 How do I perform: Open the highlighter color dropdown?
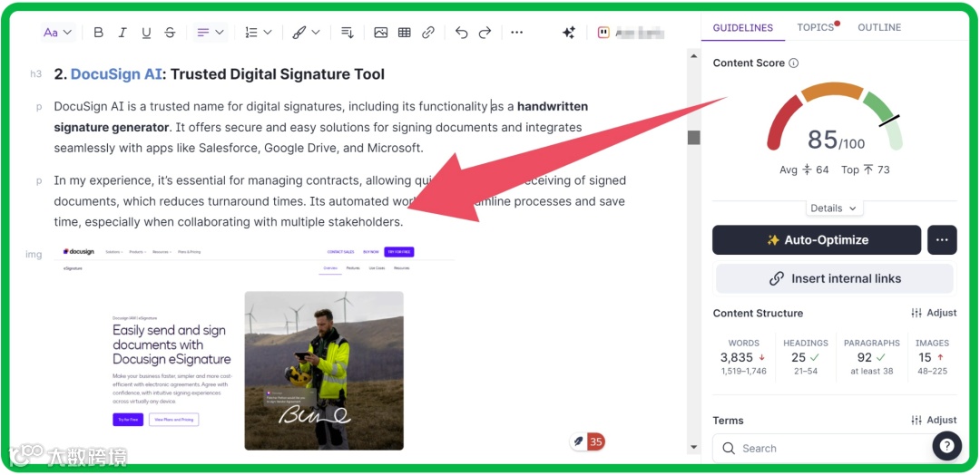307,33
